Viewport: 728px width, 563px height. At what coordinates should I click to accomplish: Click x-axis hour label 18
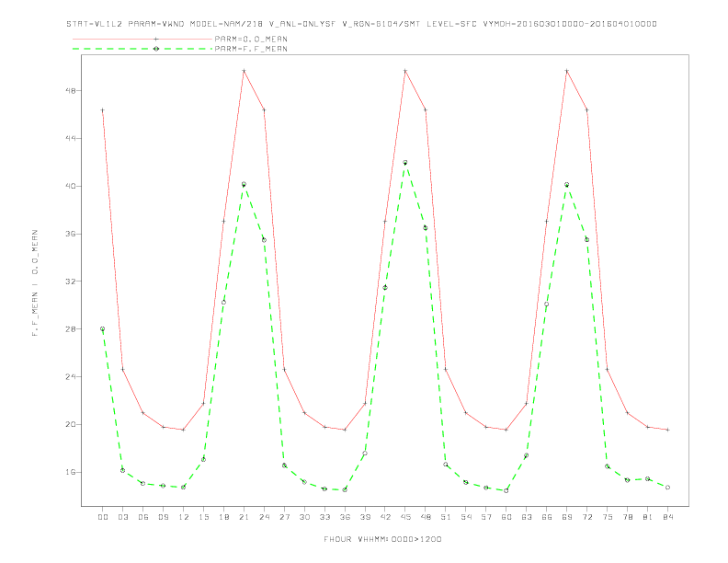coord(223,517)
